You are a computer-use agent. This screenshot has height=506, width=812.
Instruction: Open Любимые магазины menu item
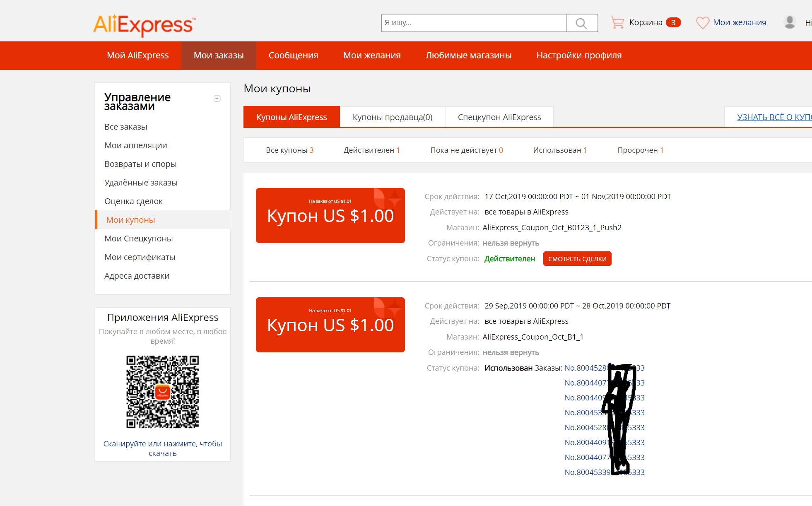(469, 55)
